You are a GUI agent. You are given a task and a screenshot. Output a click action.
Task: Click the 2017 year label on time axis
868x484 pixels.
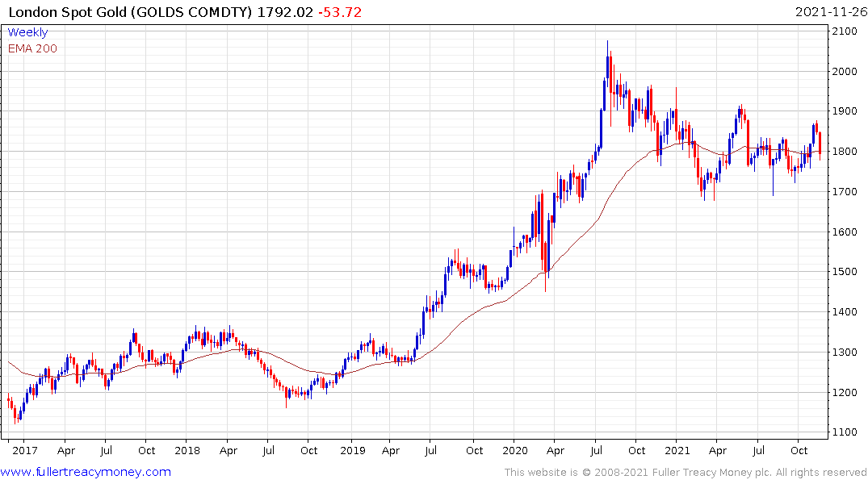pos(25,450)
